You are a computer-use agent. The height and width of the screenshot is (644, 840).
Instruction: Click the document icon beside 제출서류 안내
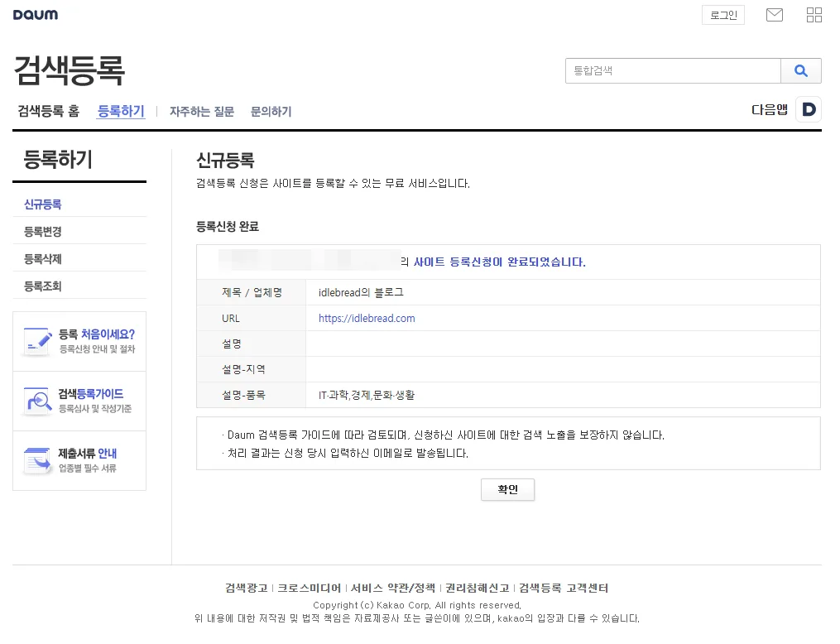[x=38, y=460]
